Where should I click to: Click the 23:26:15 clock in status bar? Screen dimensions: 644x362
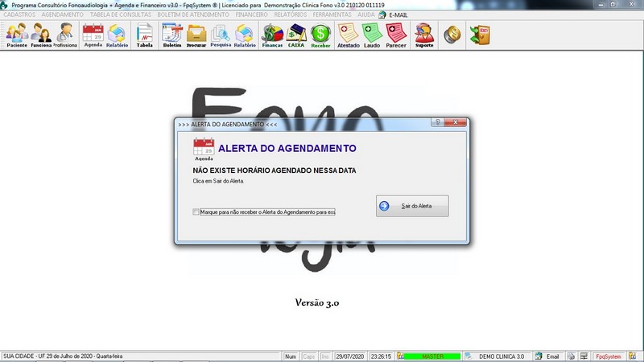click(381, 356)
